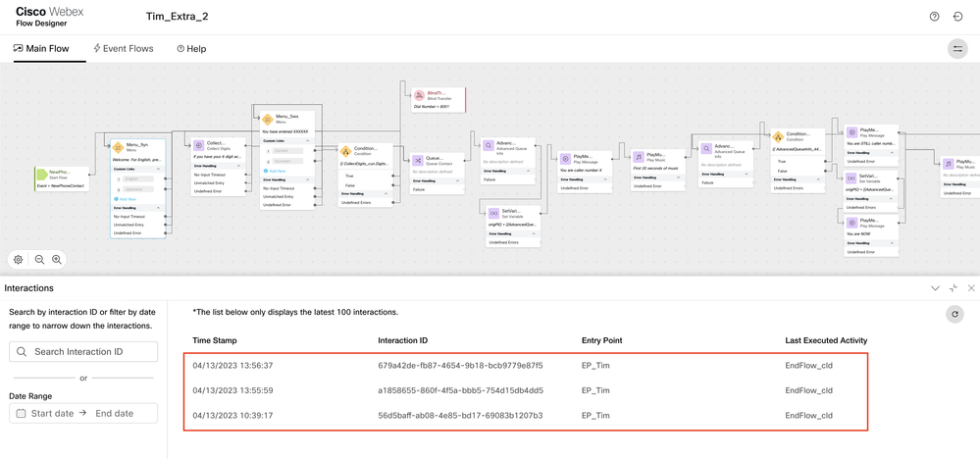Screen dimensions: 980x459
Task: Open the help icon in top header
Action: coord(934,17)
